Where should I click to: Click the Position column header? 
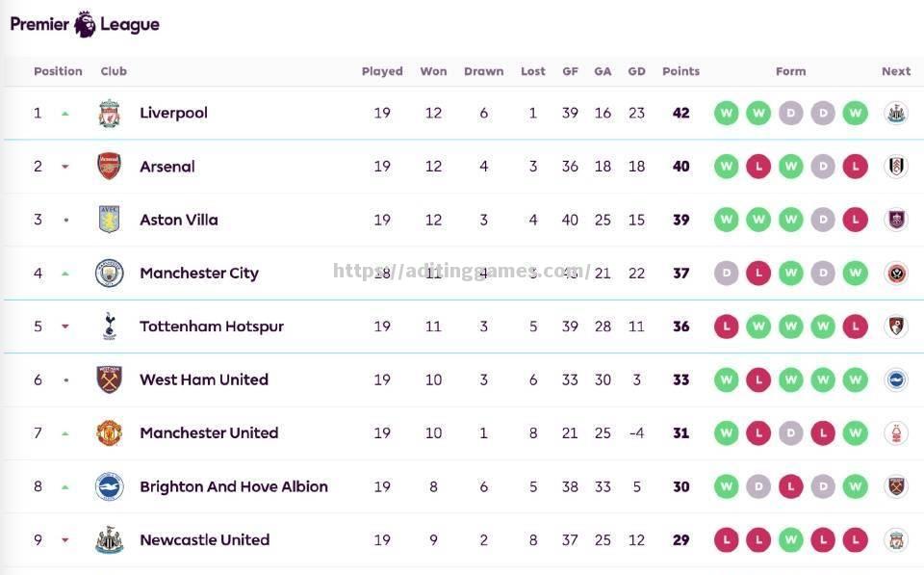58,71
